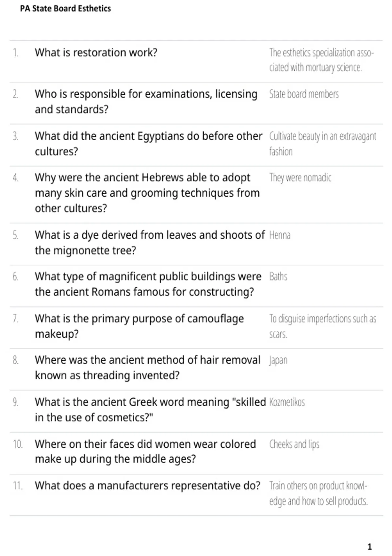Click the Japan answer
The width and height of the screenshot is (392, 556).
[x=278, y=360]
